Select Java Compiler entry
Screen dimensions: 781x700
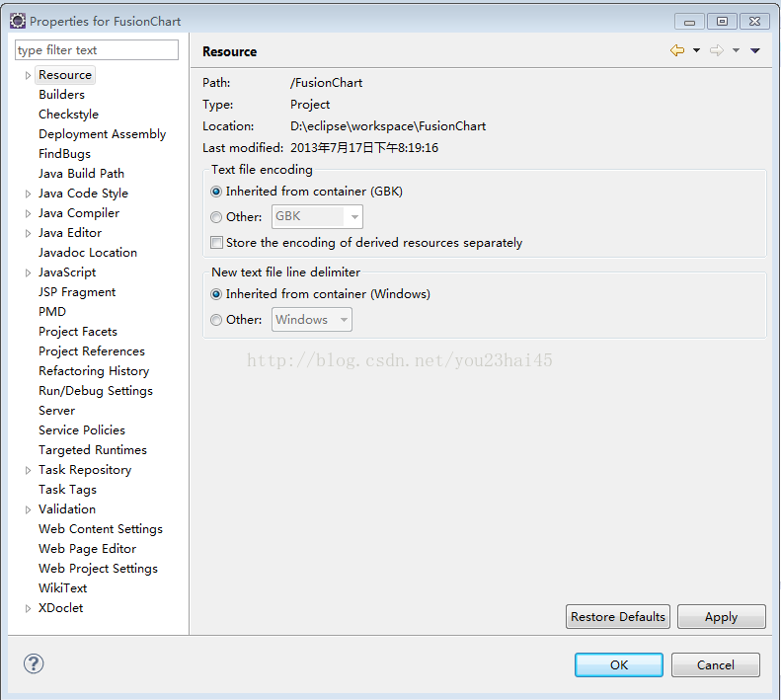point(79,213)
